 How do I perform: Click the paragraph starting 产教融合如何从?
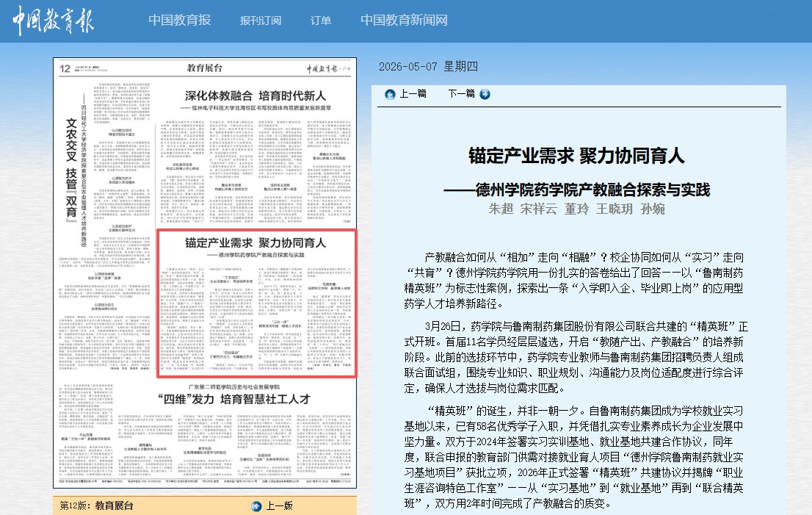(574, 281)
